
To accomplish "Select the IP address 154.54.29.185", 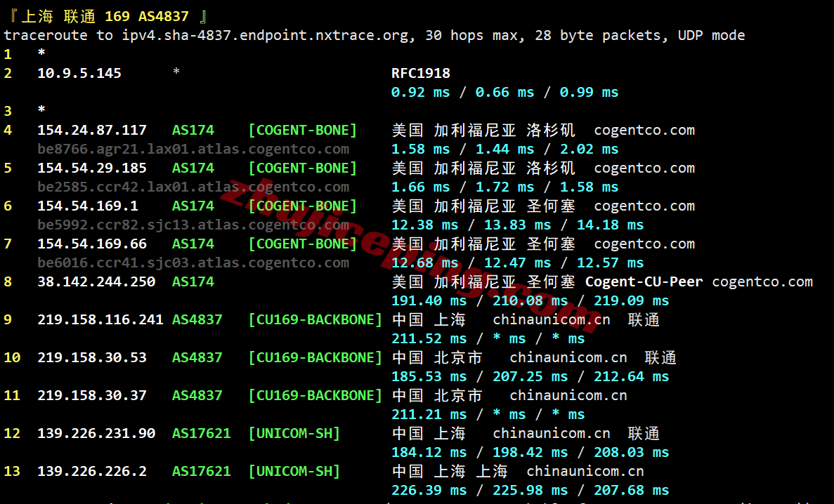I will coord(92,168).
